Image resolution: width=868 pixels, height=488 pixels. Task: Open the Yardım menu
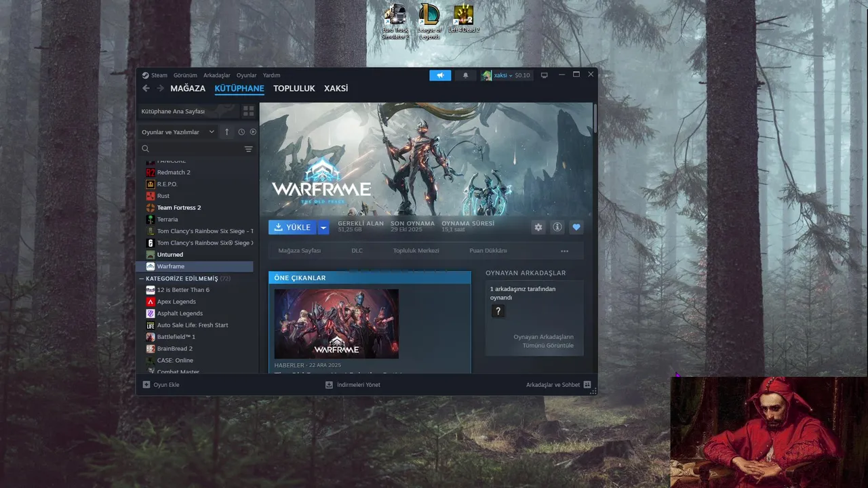coord(271,75)
